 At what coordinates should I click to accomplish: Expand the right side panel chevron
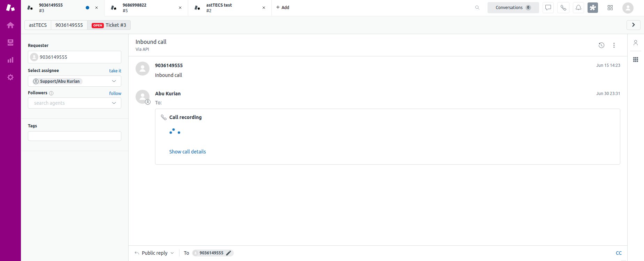(x=634, y=25)
